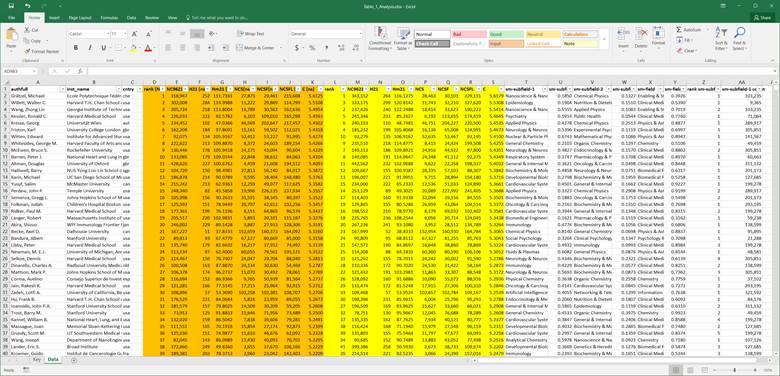The image size is (780, 376).
Task: Click the Save icon in quick access toolbar
Action: [x=11, y=5]
